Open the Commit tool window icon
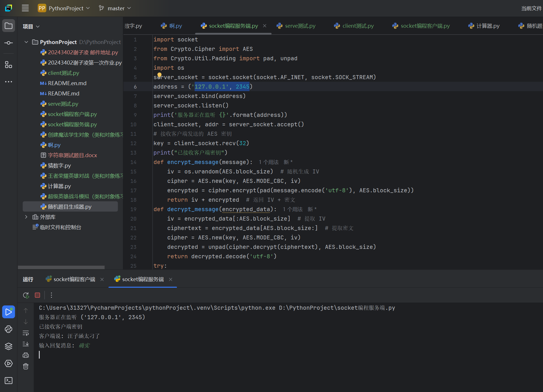The image size is (543, 392). click(x=9, y=43)
